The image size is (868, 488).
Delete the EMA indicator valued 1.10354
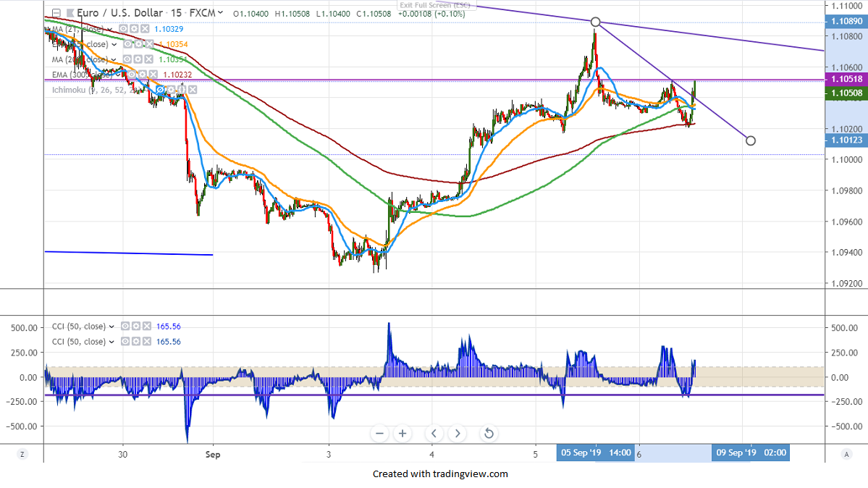(x=149, y=43)
